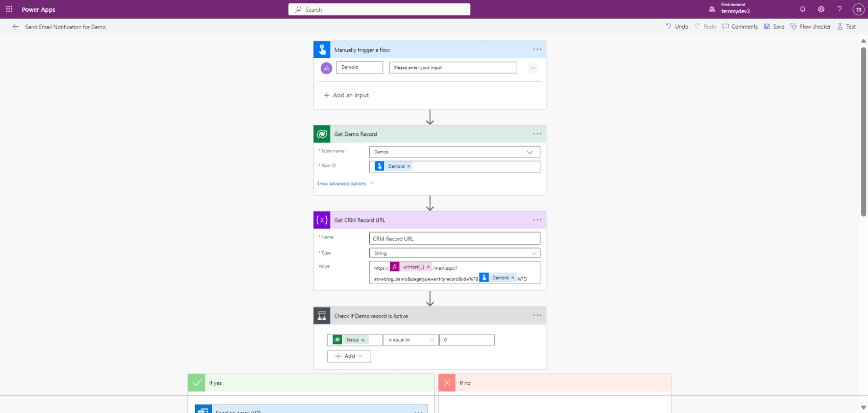Screen dimensions: 868x413
Task: Go back using the left arrow
Action: (x=15, y=27)
